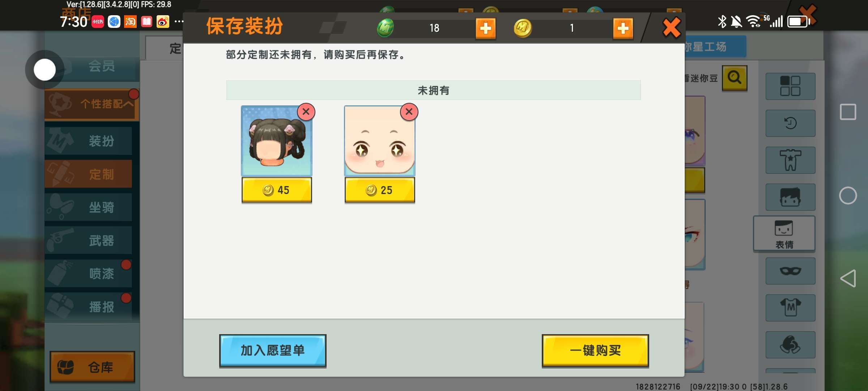Select the M T-shirt icon in right panel
Image resolution: width=868 pixels, height=391 pixels.
coord(790,308)
